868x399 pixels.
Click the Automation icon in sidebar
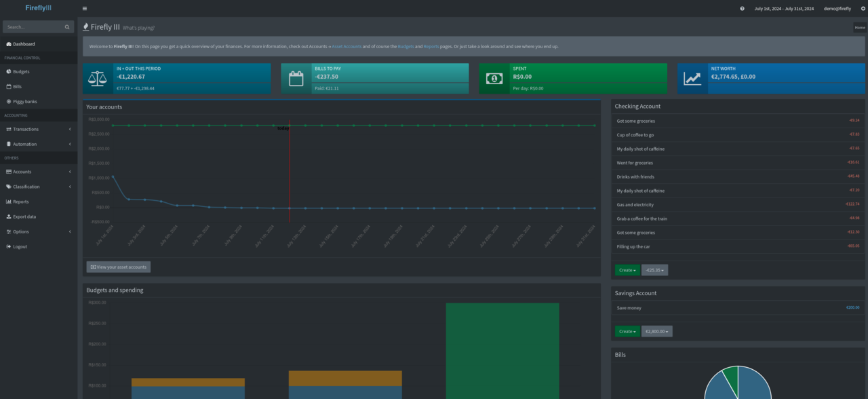9,144
